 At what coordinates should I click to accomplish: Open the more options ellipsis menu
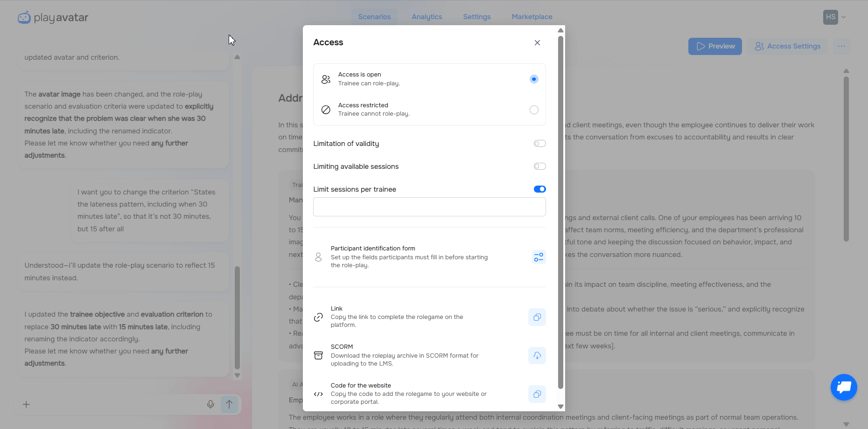pyautogui.click(x=841, y=46)
